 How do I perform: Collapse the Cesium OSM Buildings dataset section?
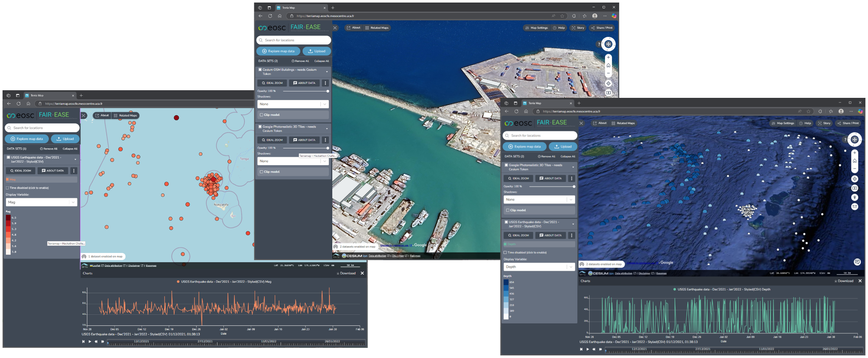[x=327, y=72]
